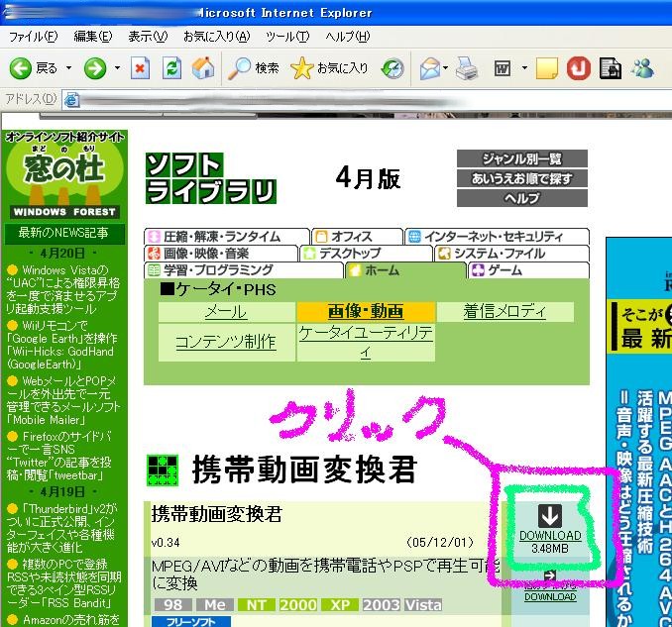Screen dimensions: 672x627
Task: Click the Mail envelope icon
Action: point(430,68)
